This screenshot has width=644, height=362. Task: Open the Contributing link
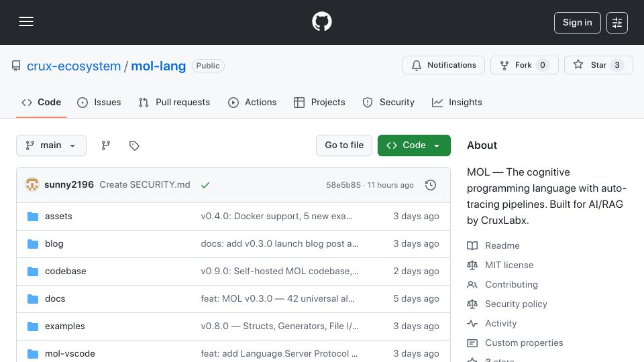pyautogui.click(x=511, y=284)
